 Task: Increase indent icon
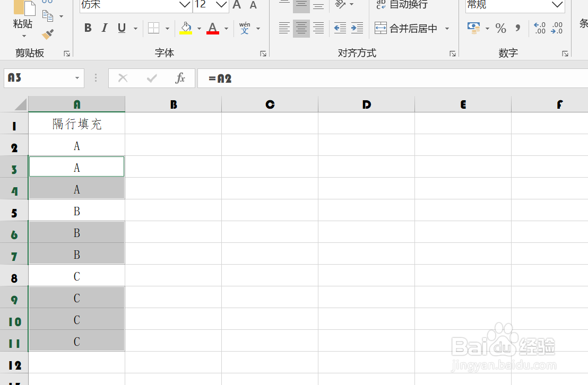click(x=357, y=28)
